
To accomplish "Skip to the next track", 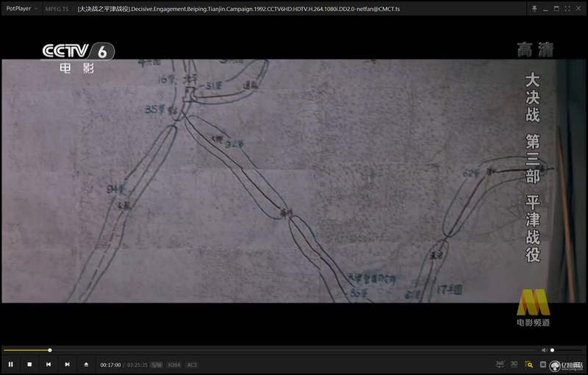I will point(67,364).
